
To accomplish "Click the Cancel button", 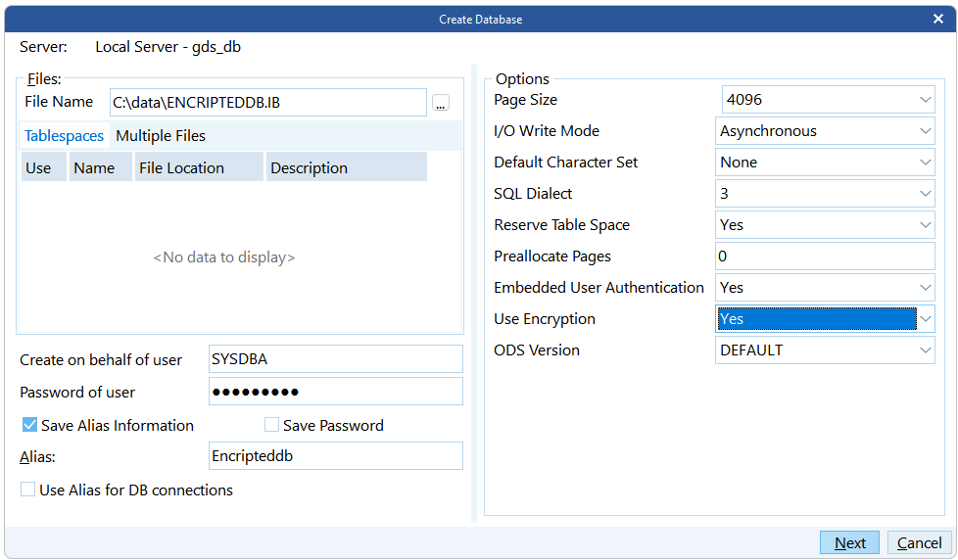I will (919, 543).
